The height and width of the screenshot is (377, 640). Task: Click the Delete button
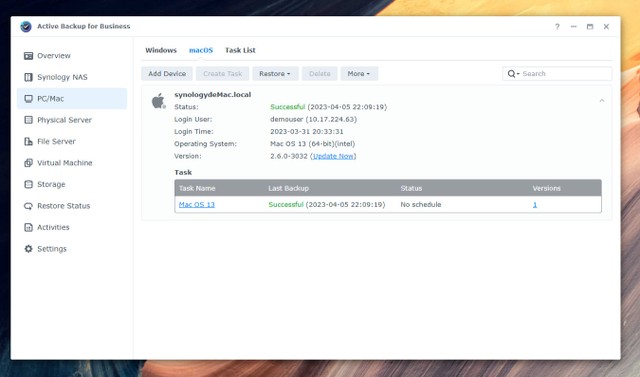[x=320, y=74]
